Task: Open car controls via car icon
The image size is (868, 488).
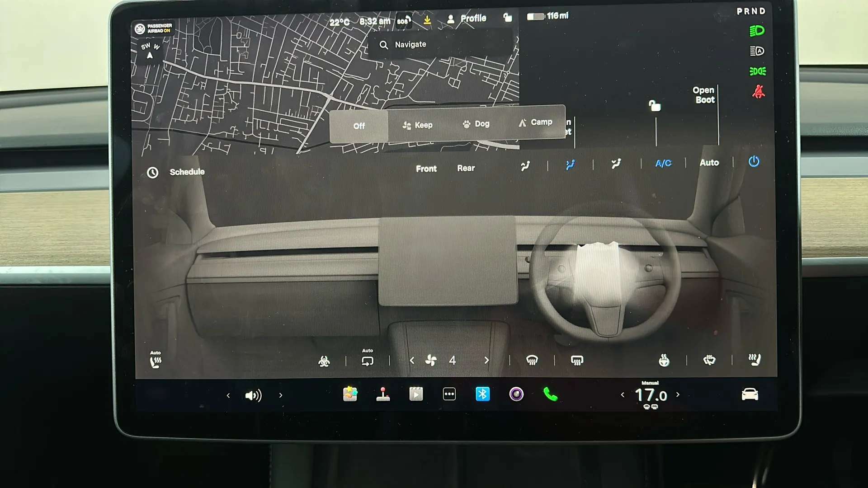Action: tap(750, 394)
